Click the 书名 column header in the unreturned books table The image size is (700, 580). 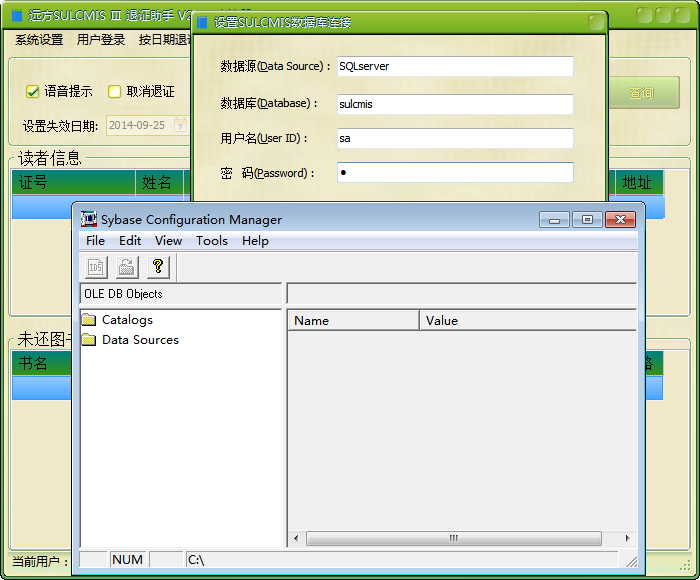42,363
